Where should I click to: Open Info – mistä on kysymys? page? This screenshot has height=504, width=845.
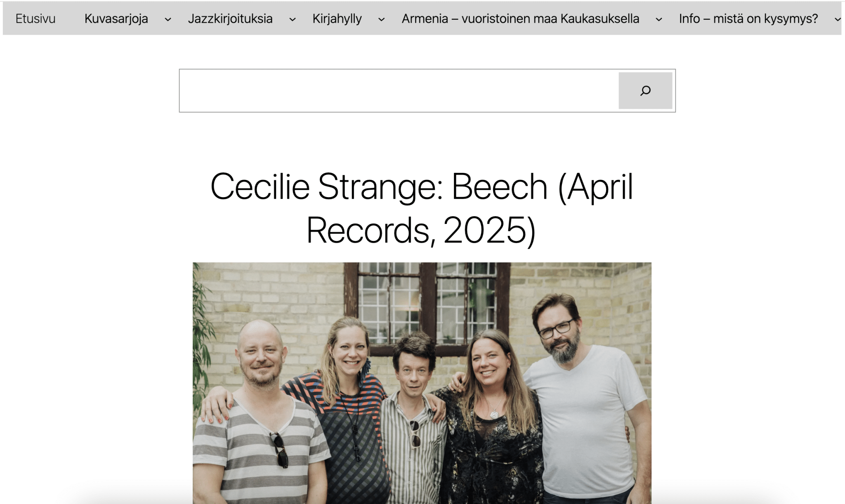coord(748,19)
